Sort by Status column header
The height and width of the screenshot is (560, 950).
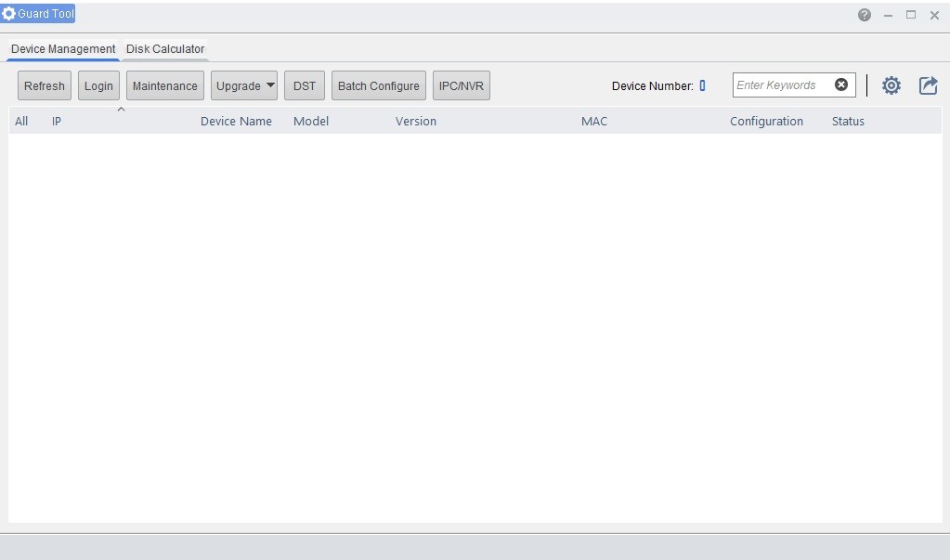pyautogui.click(x=848, y=122)
